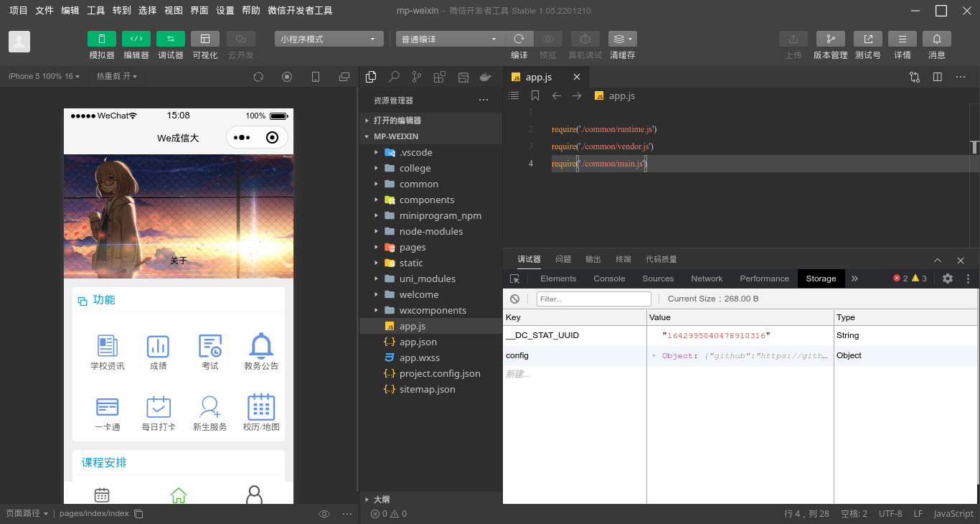Image resolution: width=980 pixels, height=524 pixels.
Task: Open the DevTools settings gear
Action: pos(948,279)
